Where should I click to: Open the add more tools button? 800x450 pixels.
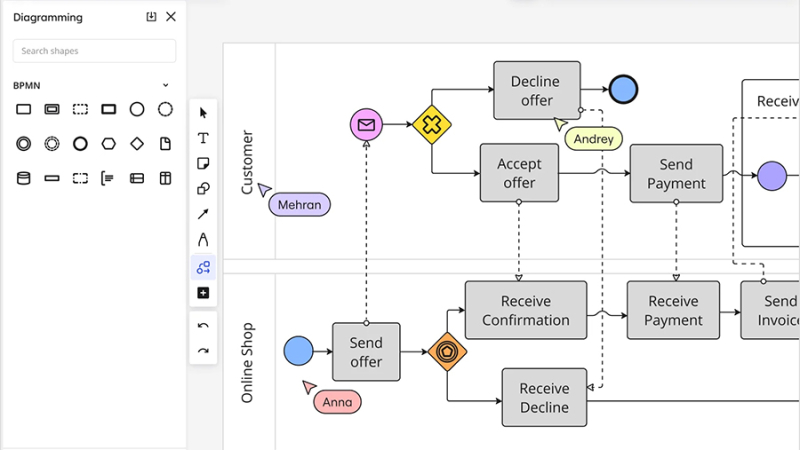coord(203,293)
